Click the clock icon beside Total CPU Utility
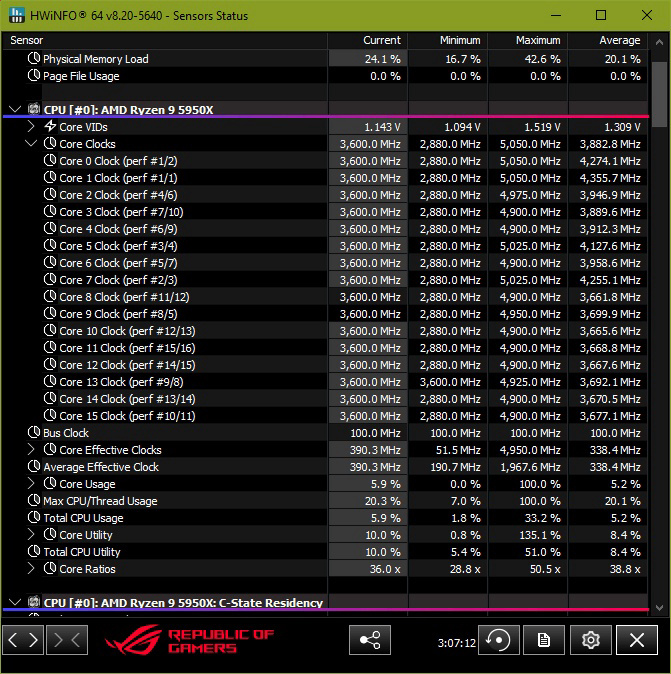Image resolution: width=671 pixels, height=674 pixels. click(x=34, y=551)
